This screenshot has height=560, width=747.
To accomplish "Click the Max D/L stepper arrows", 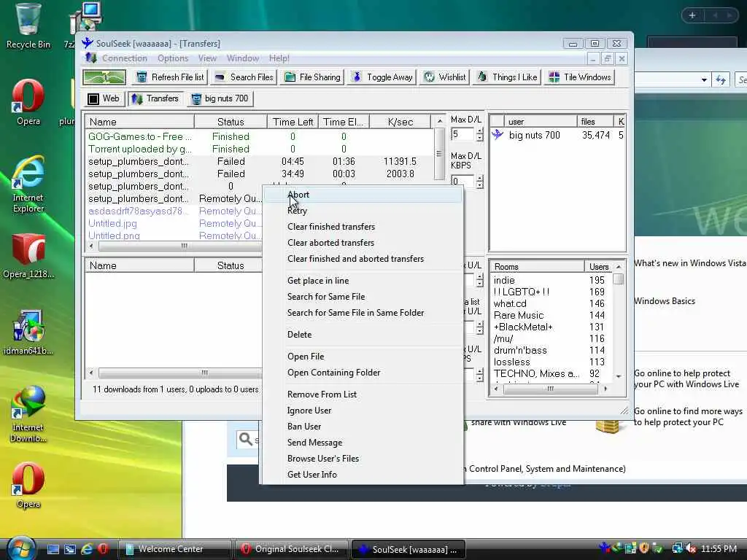I will pyautogui.click(x=480, y=134).
